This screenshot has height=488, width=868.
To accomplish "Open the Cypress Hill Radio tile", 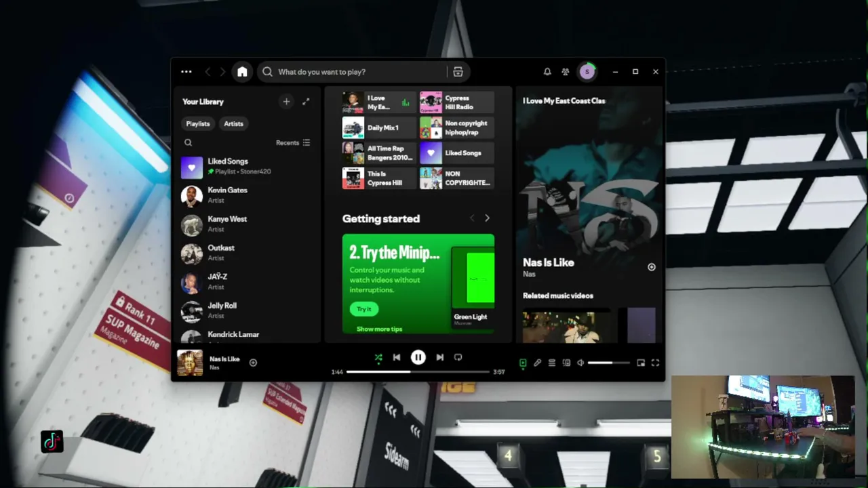I will pos(457,102).
